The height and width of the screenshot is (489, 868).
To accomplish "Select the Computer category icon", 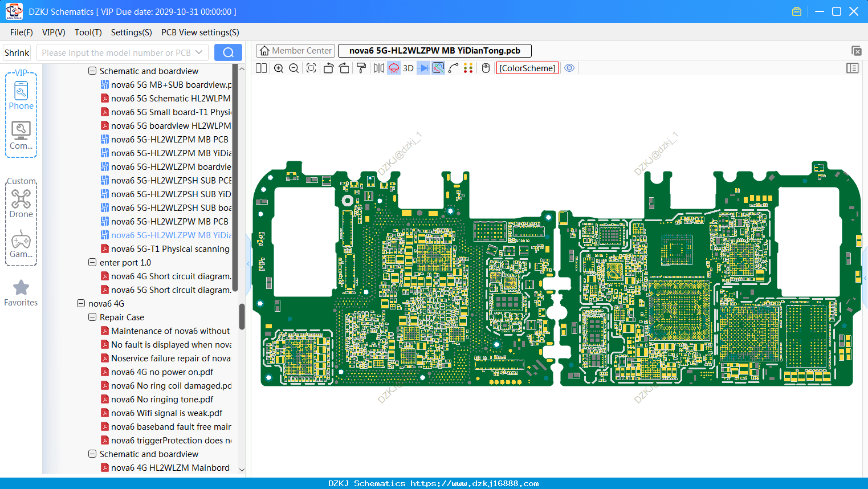I will tap(21, 136).
